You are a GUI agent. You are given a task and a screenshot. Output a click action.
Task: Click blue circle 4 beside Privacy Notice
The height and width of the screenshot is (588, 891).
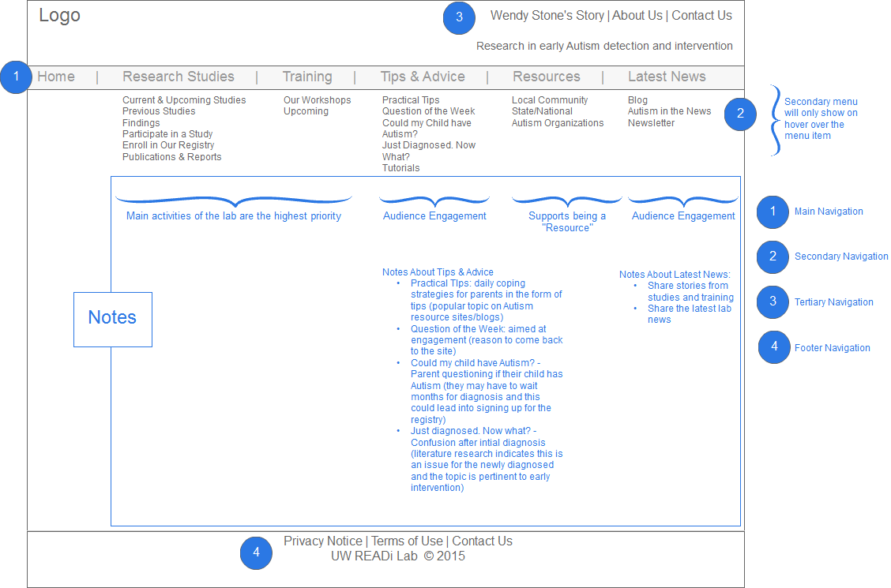point(256,552)
